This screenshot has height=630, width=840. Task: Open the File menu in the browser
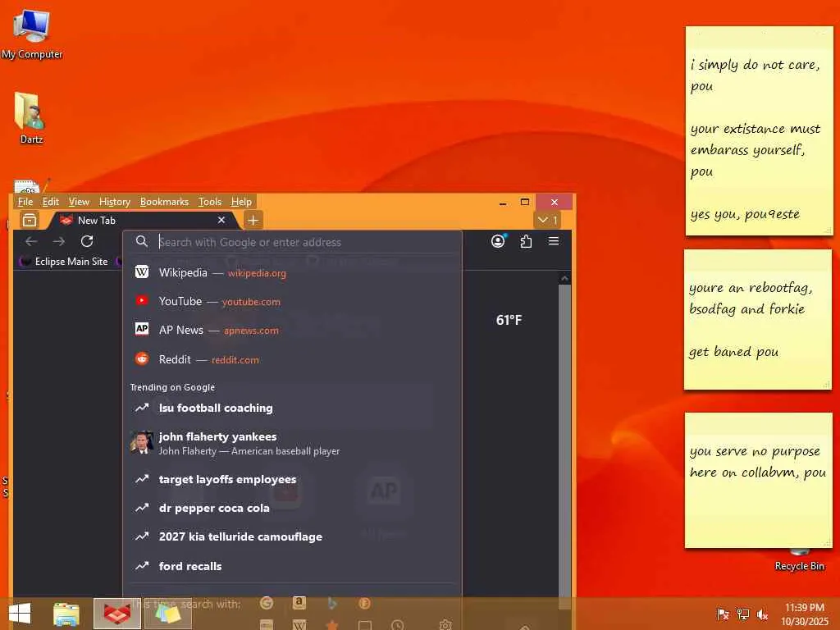click(25, 202)
